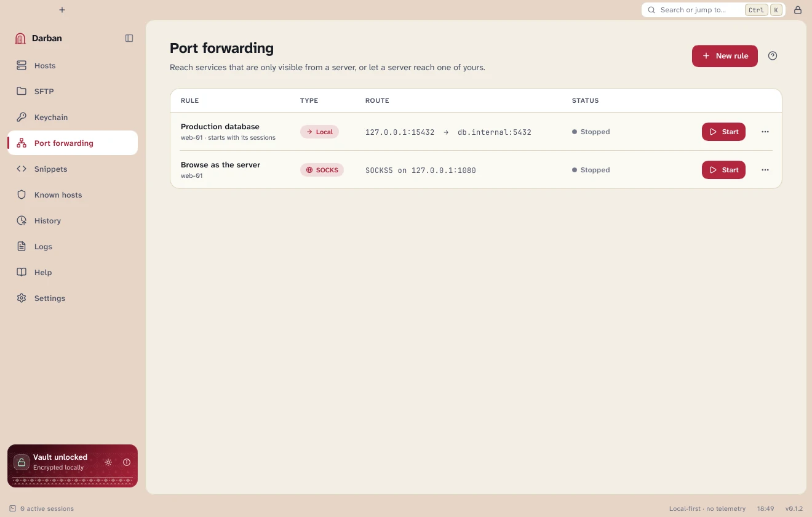Open Logs in sidebar
Image resolution: width=812 pixels, height=517 pixels.
(x=73, y=246)
